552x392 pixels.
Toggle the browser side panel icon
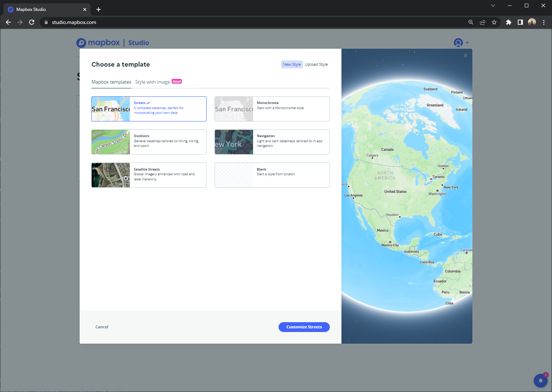[520, 22]
